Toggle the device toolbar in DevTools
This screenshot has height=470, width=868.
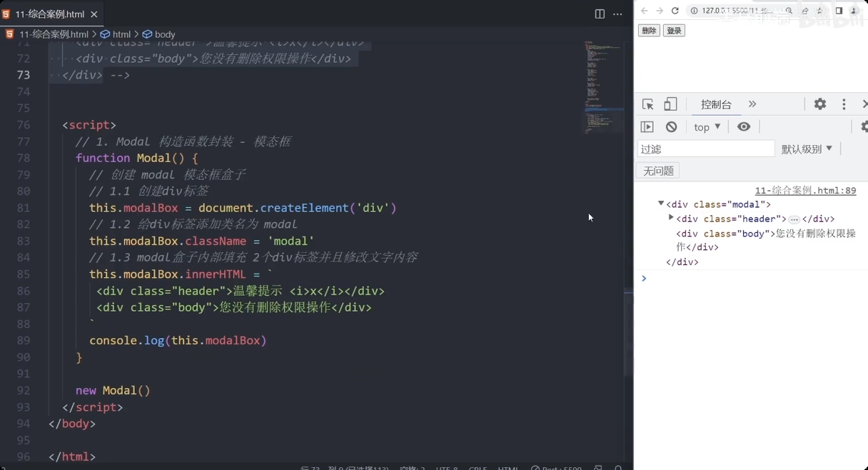click(670, 104)
